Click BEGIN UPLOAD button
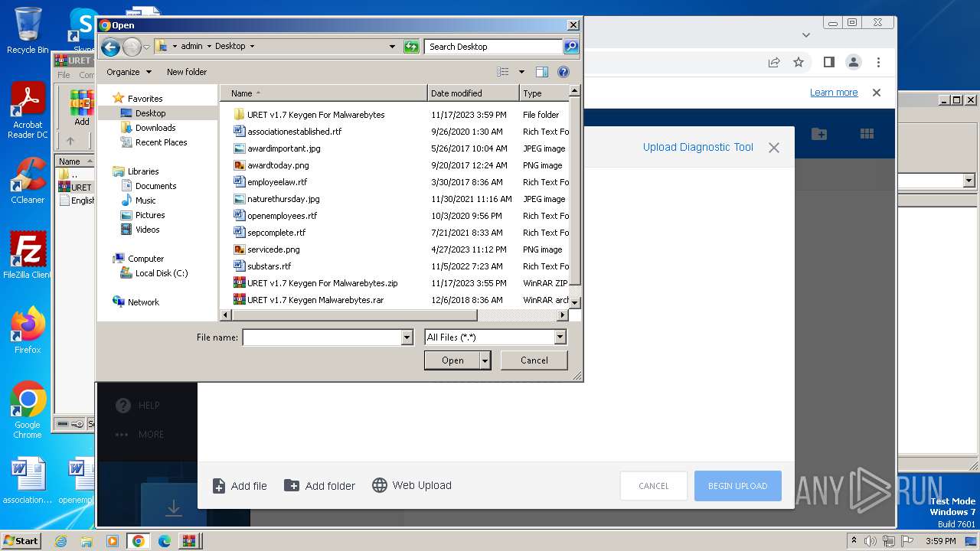 coord(737,486)
